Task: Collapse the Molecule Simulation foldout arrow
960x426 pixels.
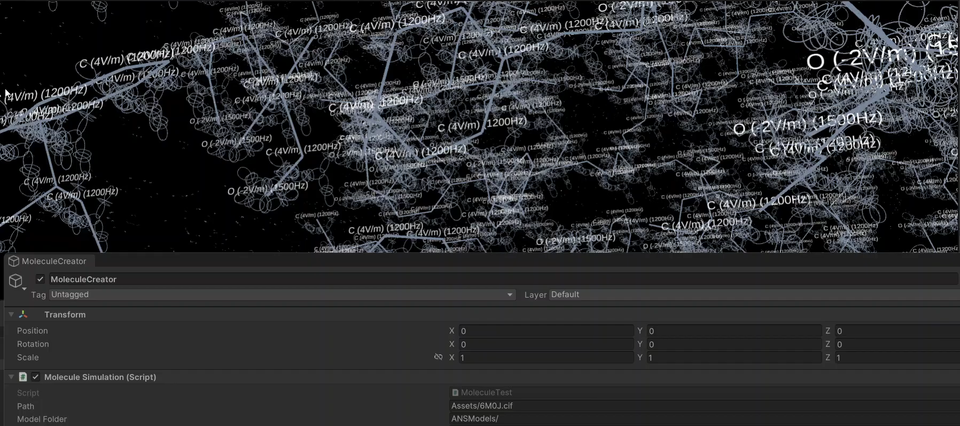Action: 11,377
